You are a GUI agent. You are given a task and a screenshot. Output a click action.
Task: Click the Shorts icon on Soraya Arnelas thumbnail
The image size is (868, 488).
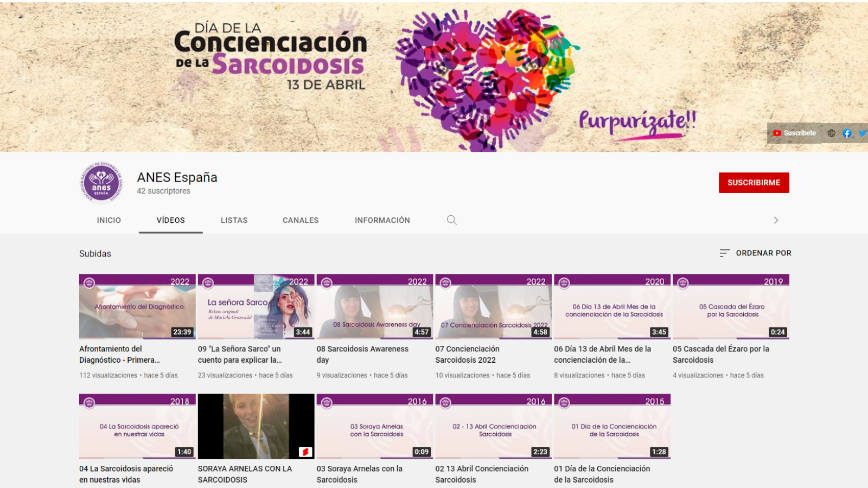tap(305, 452)
